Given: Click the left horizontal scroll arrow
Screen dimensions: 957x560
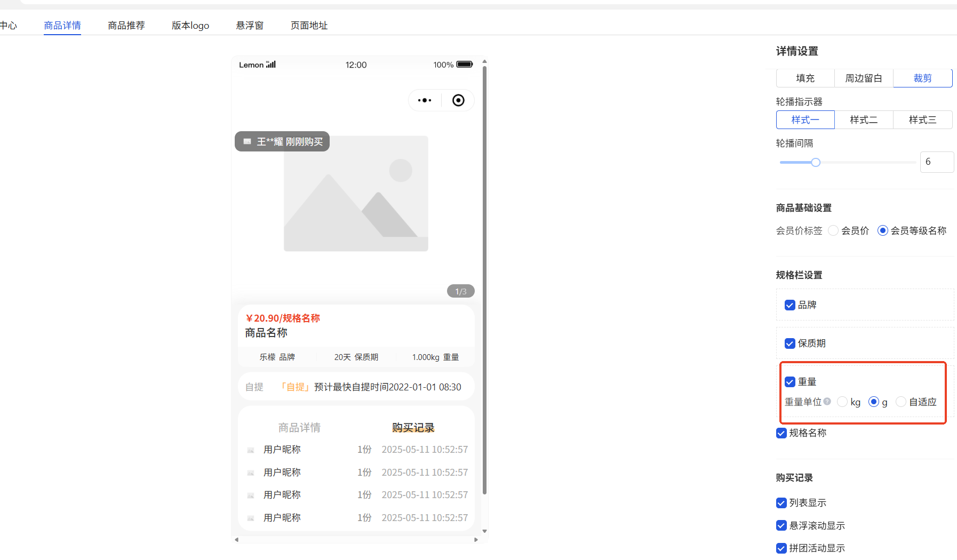Looking at the screenshot, I should 236,540.
